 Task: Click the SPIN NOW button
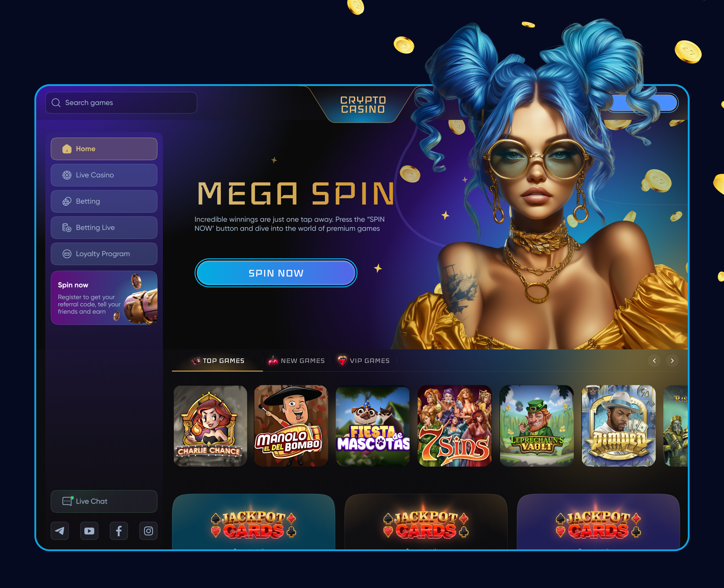(x=276, y=273)
